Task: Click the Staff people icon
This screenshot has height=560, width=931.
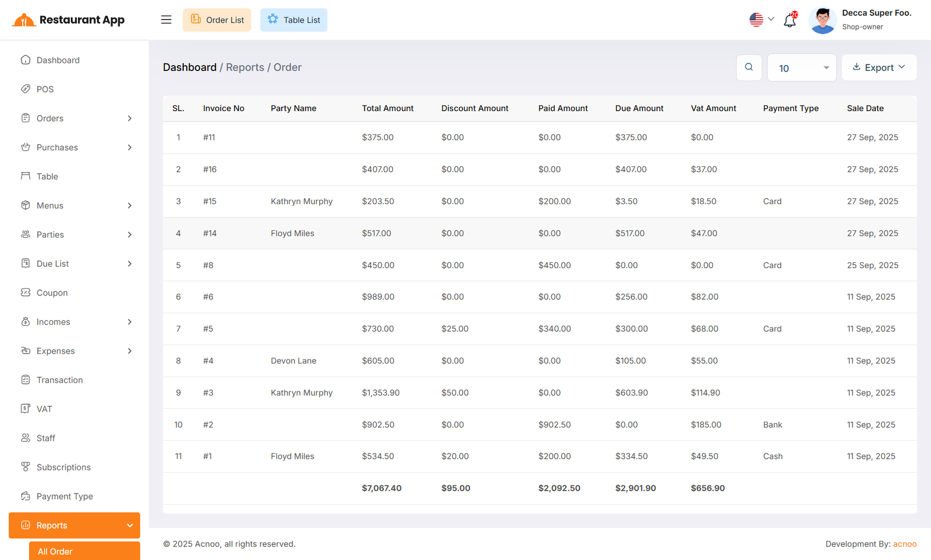Action: tap(26, 438)
